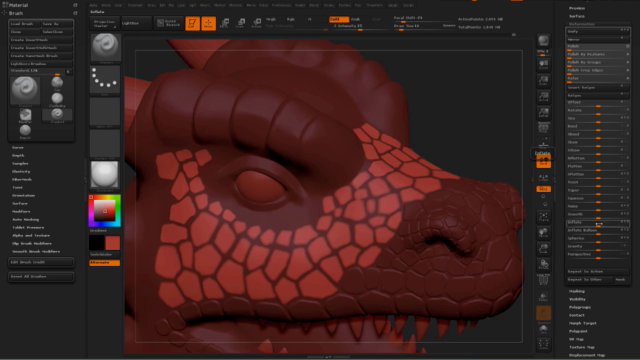
Task: Open the Alpha menu
Action: click(x=93, y=5)
